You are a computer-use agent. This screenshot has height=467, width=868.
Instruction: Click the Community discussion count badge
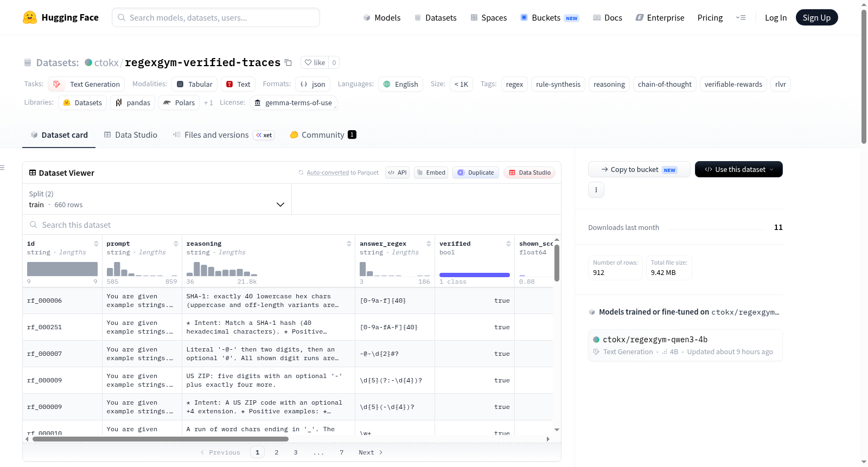pos(352,135)
